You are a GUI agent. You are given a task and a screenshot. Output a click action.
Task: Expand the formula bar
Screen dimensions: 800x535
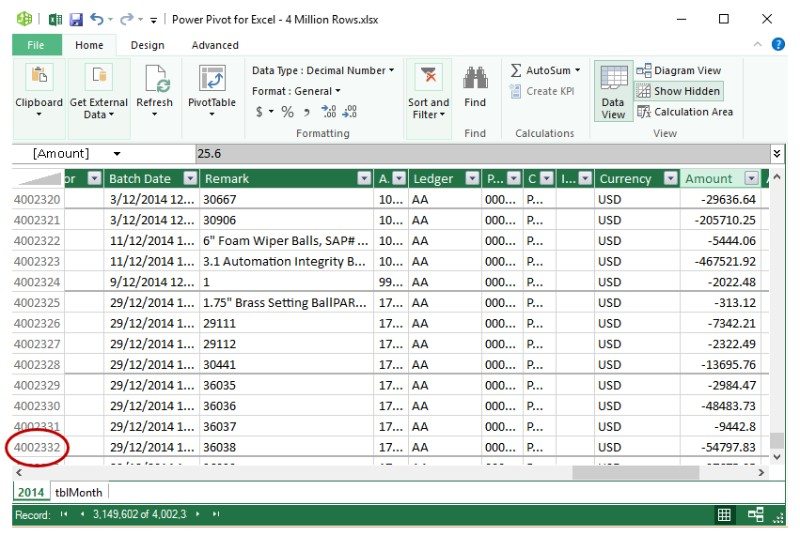point(777,154)
